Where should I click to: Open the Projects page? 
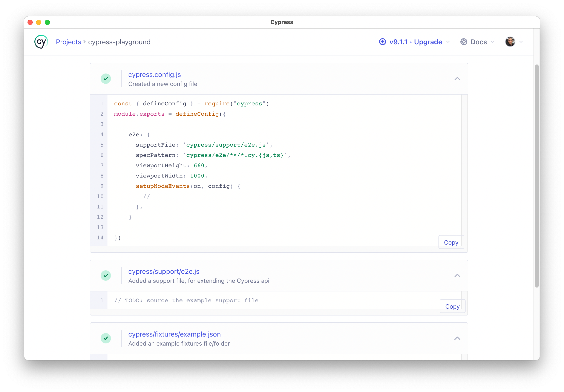69,42
